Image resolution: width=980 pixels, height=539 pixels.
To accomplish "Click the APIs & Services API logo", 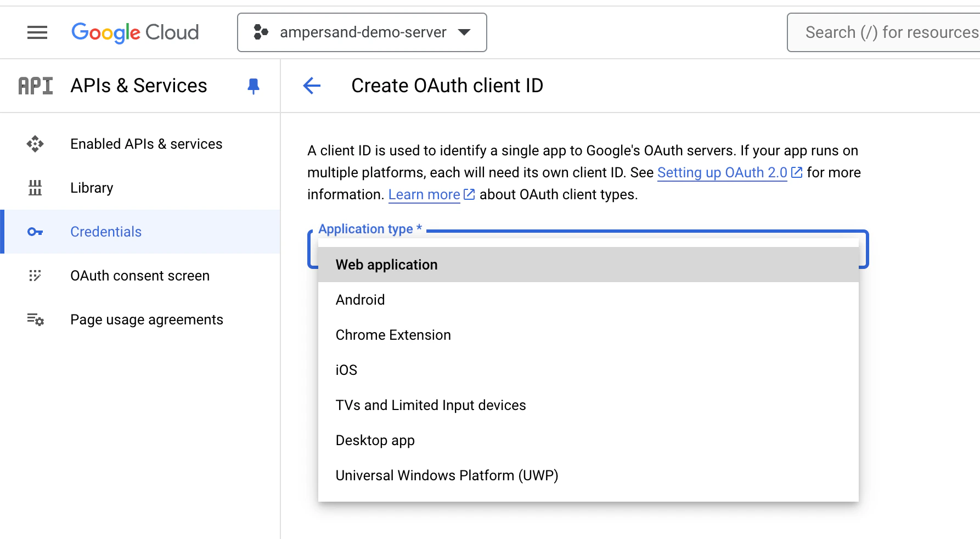I will (x=35, y=86).
